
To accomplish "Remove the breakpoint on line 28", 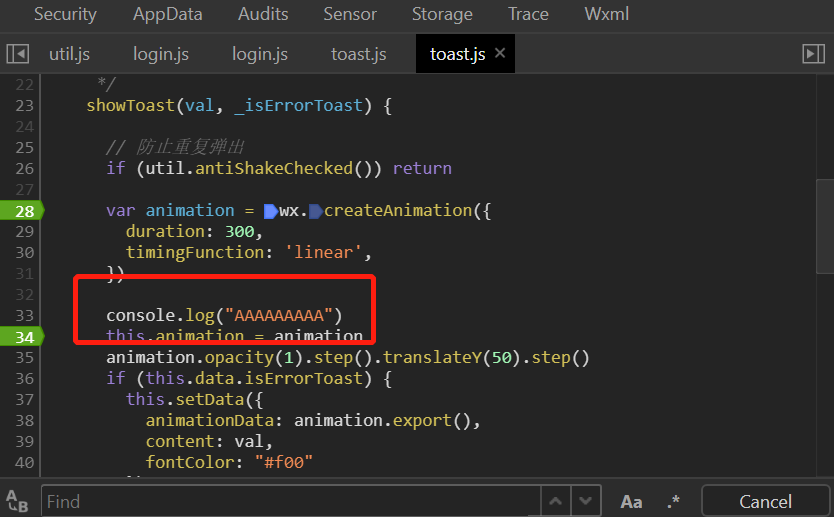I will 25,210.
